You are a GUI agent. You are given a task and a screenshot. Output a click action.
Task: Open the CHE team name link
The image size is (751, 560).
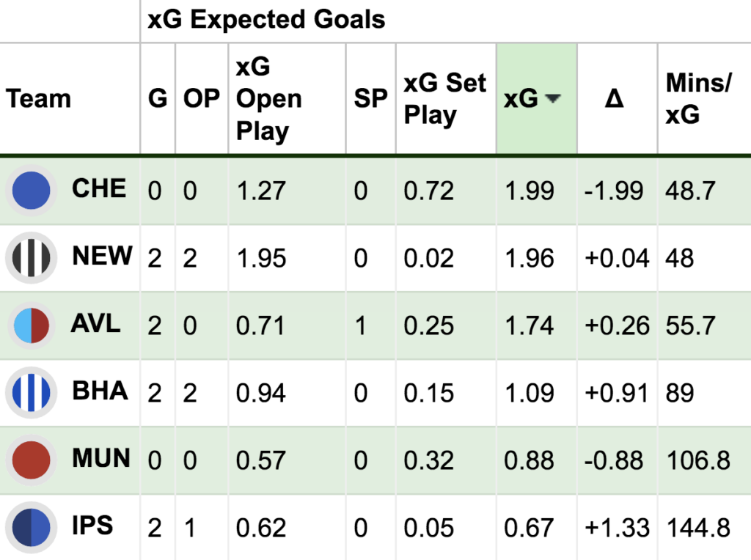coord(99,188)
